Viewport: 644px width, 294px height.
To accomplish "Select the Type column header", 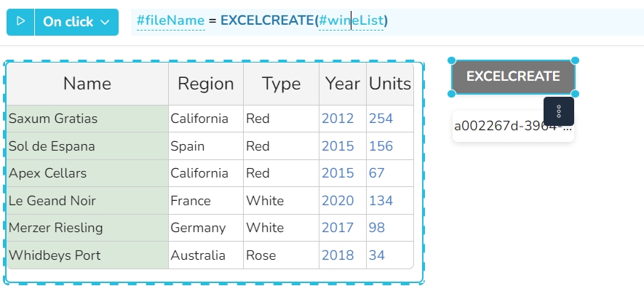I will tap(281, 84).
